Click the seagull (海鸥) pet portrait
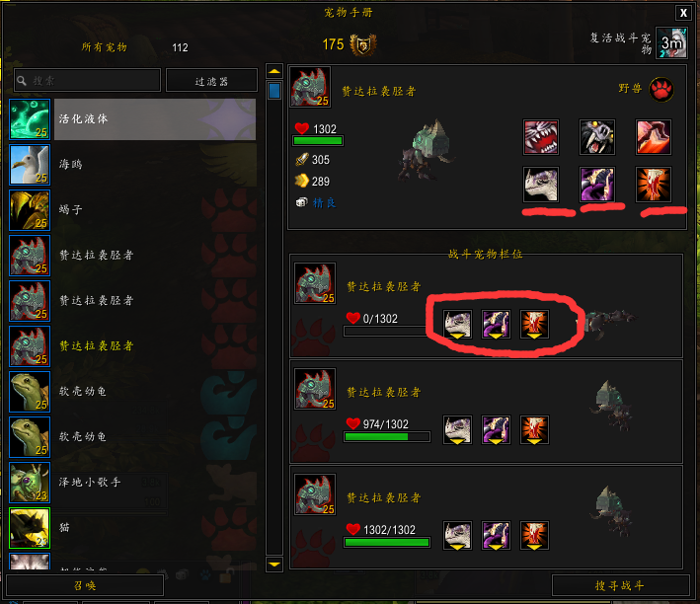700x604 pixels. click(x=30, y=165)
